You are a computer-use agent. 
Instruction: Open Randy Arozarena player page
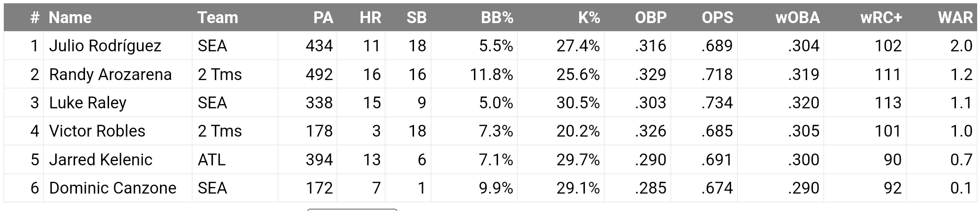point(110,74)
